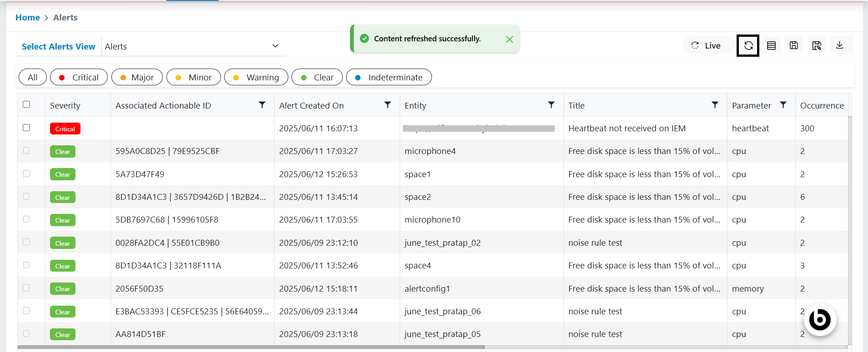Image resolution: width=868 pixels, height=352 pixels.
Task: Tick the select-all header checkbox
Action: 26,104
